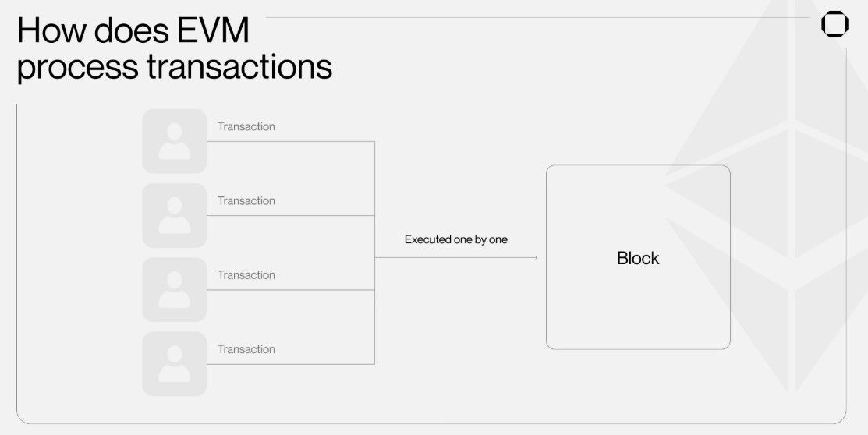This screenshot has width=868, height=435.
Task: Select the bottom Transaction label
Action: click(x=246, y=348)
